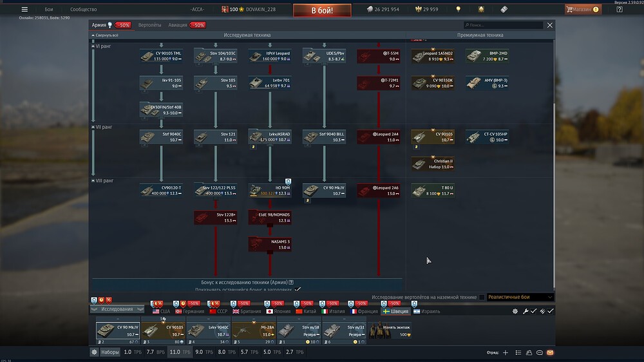The height and width of the screenshot is (362, 644).
Task: Select the 7.7 ВРБ preset
Action: 156,352
